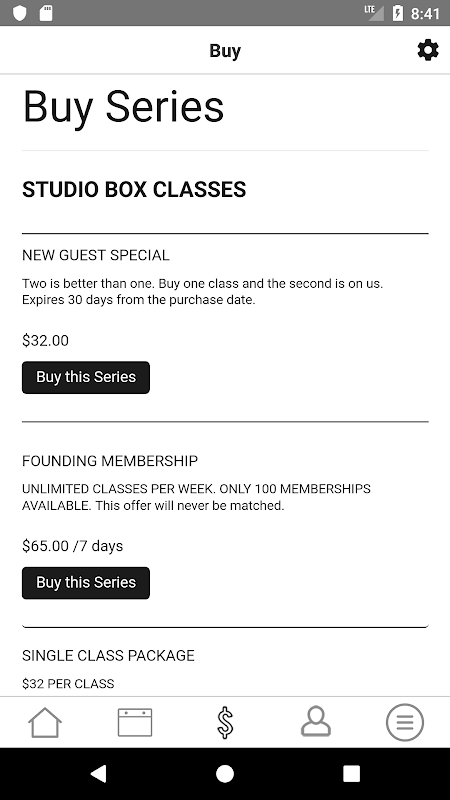This screenshot has height=800, width=450.
Task: Buy the Founding Membership series
Action: 86,583
